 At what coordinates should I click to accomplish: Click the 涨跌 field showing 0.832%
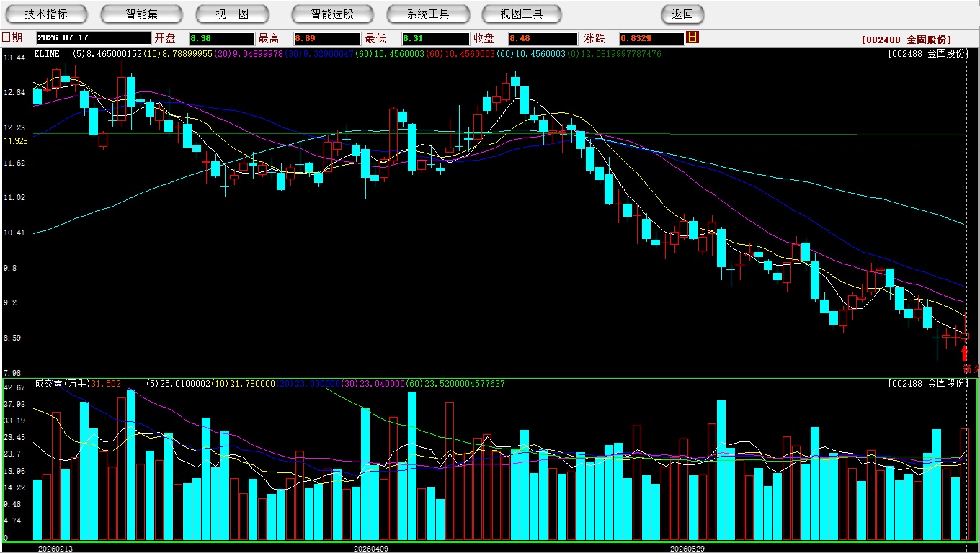(651, 38)
